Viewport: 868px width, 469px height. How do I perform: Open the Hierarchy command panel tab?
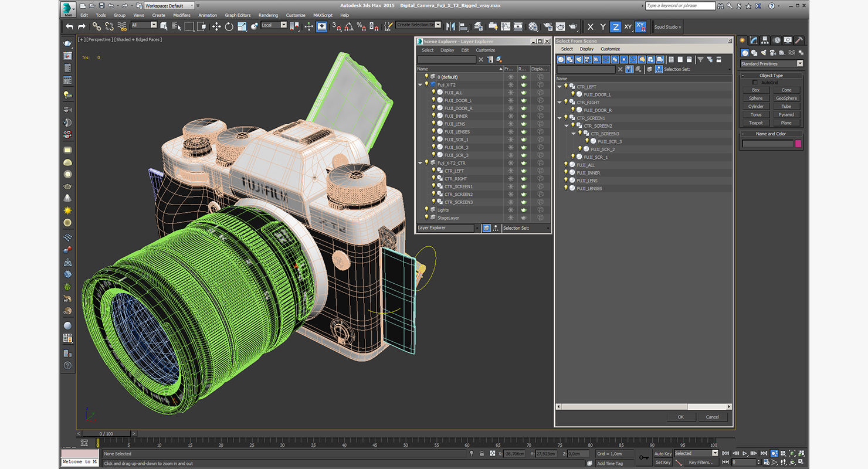pyautogui.click(x=765, y=40)
